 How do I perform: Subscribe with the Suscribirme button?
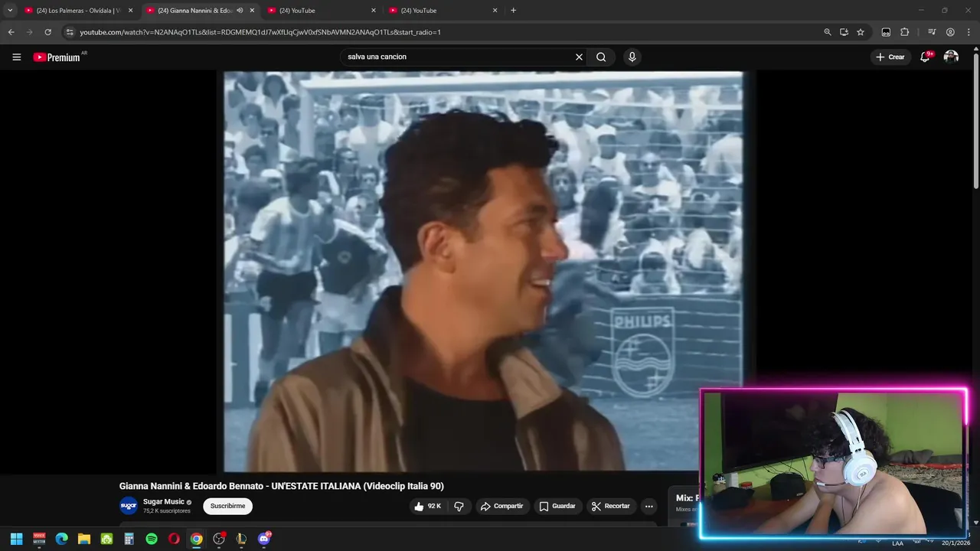pos(227,506)
